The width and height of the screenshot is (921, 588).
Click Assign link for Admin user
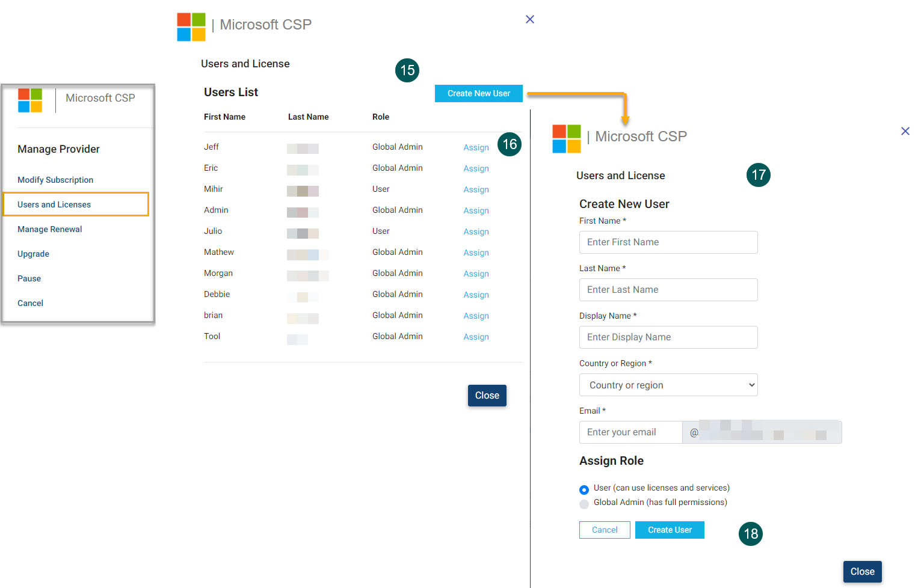tap(476, 210)
